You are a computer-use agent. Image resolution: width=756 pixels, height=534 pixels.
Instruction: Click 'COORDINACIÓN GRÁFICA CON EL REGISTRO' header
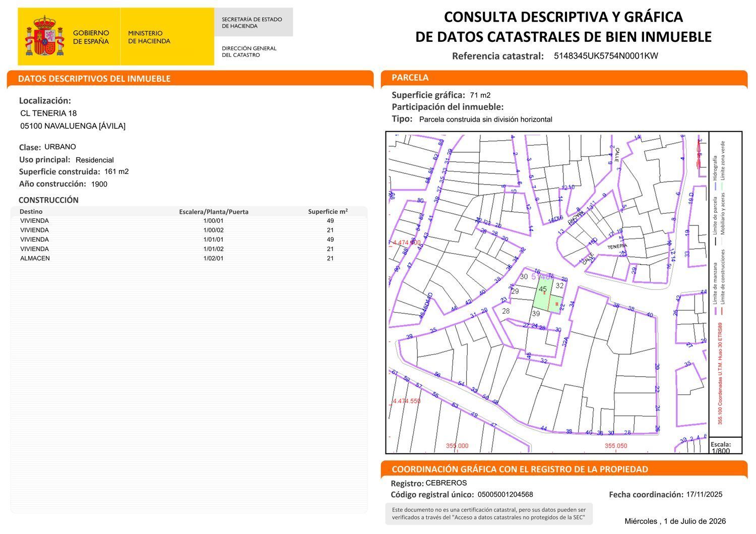tap(520, 469)
